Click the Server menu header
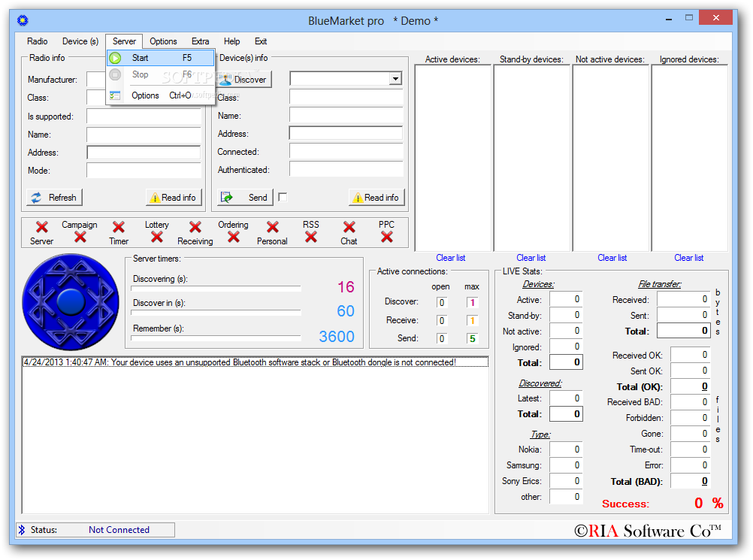The height and width of the screenshot is (560, 753). [x=124, y=41]
